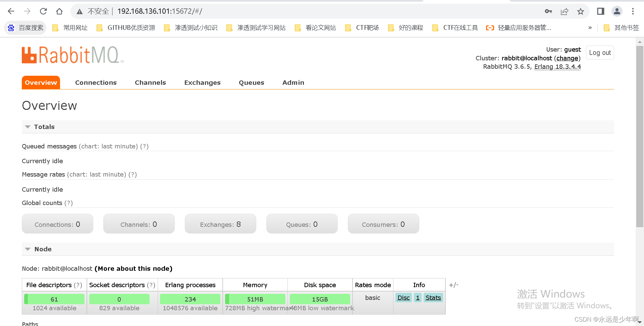Go to browser home icon
This screenshot has width=644, height=326.
point(59,11)
